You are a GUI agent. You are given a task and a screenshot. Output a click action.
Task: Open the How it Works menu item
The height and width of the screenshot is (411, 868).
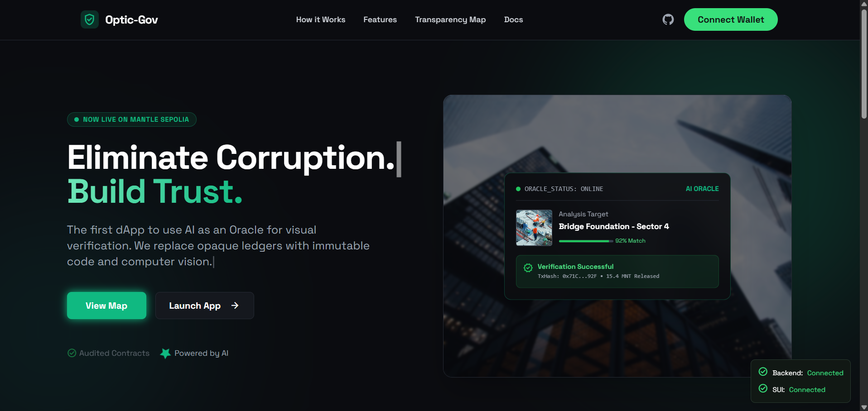(321, 19)
